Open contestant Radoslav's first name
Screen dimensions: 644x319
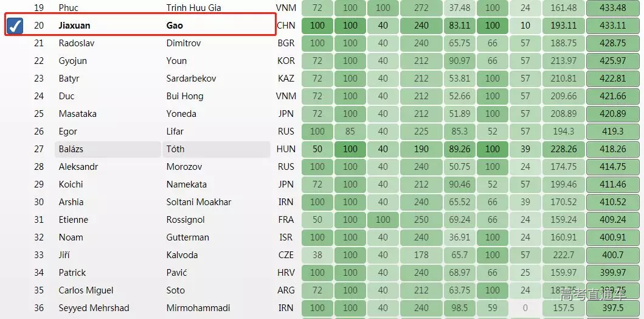pyautogui.click(x=77, y=43)
